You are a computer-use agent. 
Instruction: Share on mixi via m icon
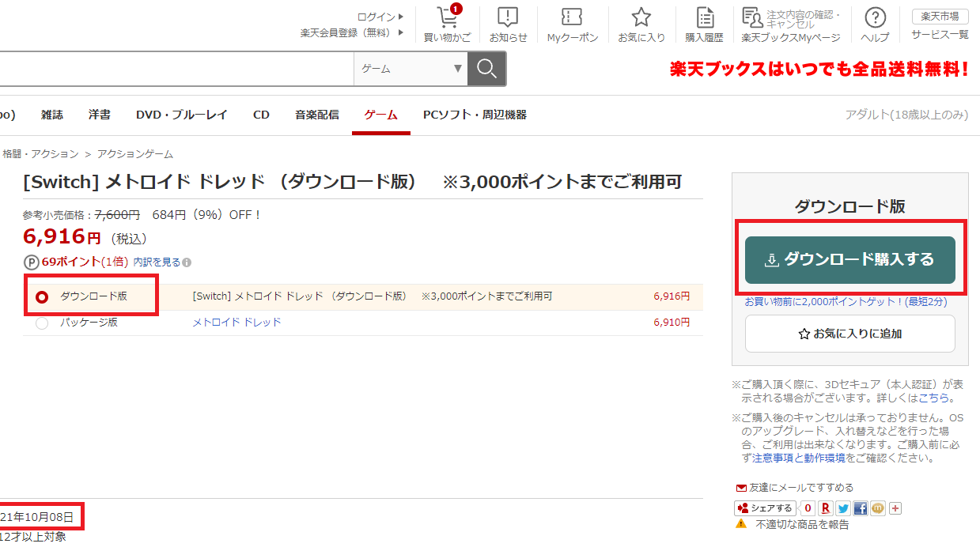(x=878, y=508)
